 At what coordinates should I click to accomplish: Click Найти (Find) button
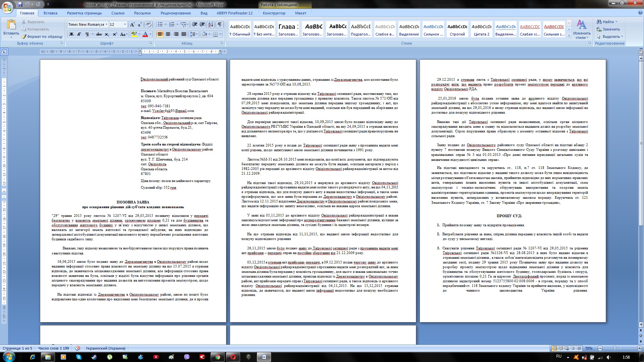coord(606,22)
